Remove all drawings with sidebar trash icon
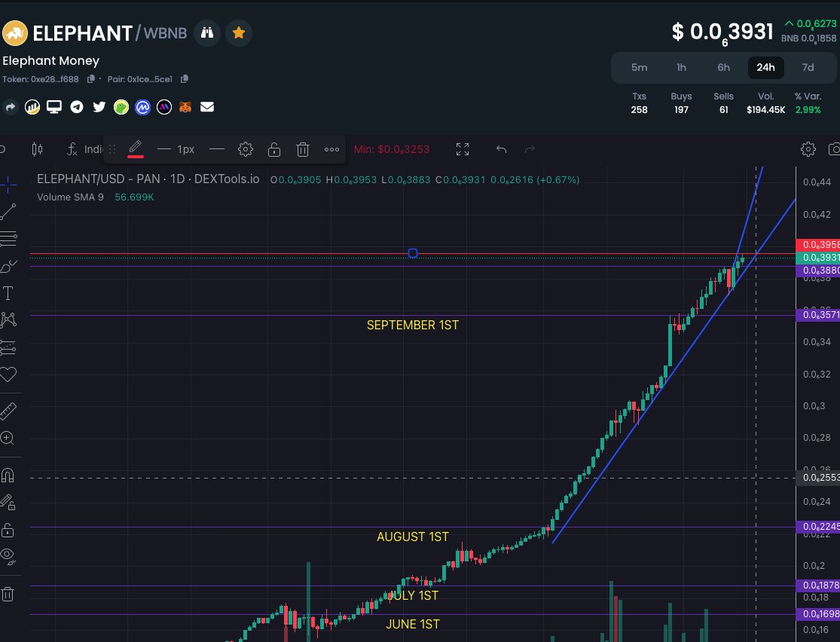Viewport: 840px width, 642px height. pyautogui.click(x=8, y=594)
